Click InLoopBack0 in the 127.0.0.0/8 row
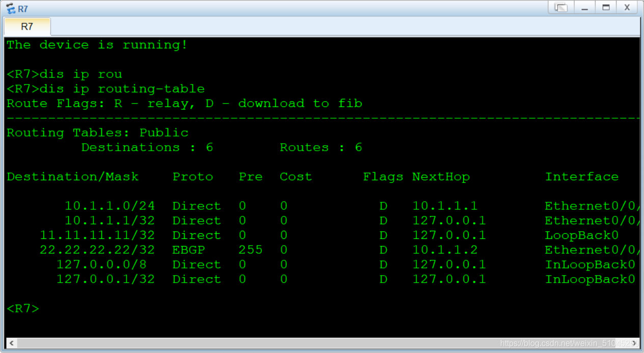The image size is (644, 353). point(590,265)
